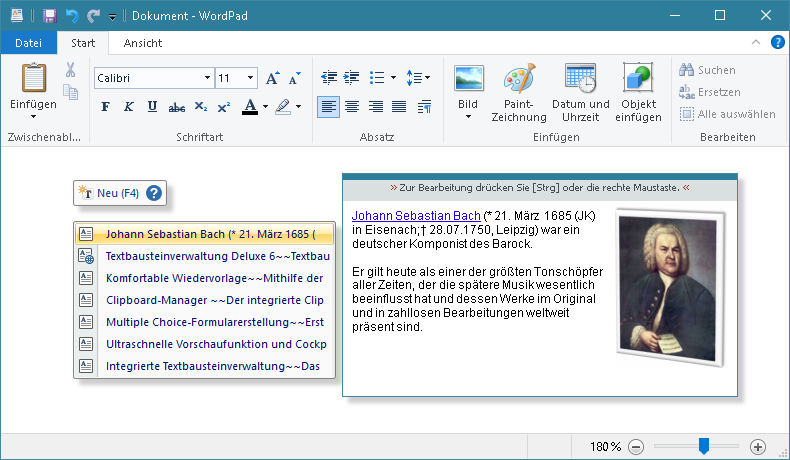Image resolution: width=790 pixels, height=460 pixels.
Task: Switch to the Ansicht tab
Action: point(143,43)
